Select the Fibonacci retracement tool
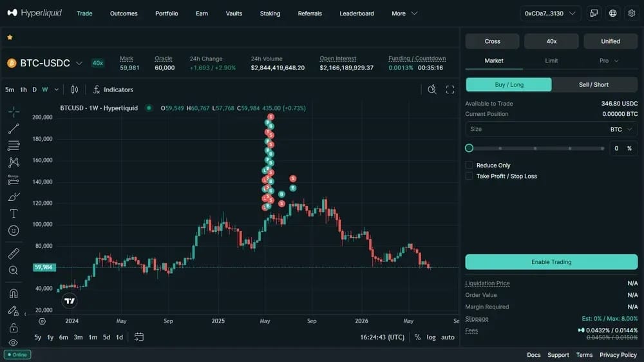 [x=14, y=146]
